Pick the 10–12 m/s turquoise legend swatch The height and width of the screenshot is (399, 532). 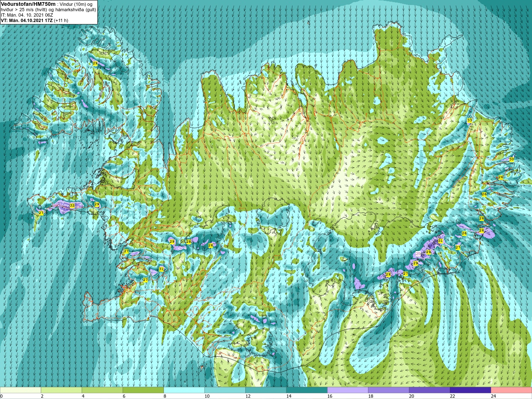coord(225,390)
